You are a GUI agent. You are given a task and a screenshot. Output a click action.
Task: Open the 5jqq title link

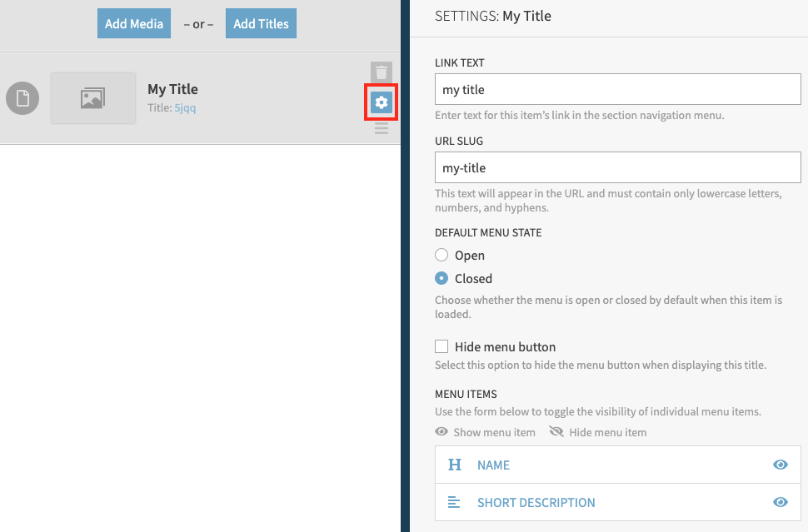[185, 108]
